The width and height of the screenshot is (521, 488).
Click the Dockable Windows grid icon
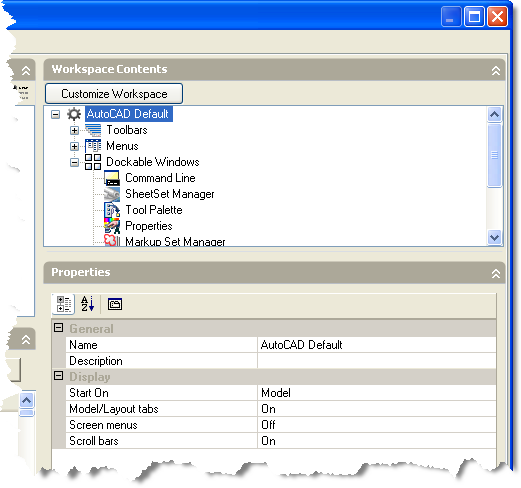93,162
